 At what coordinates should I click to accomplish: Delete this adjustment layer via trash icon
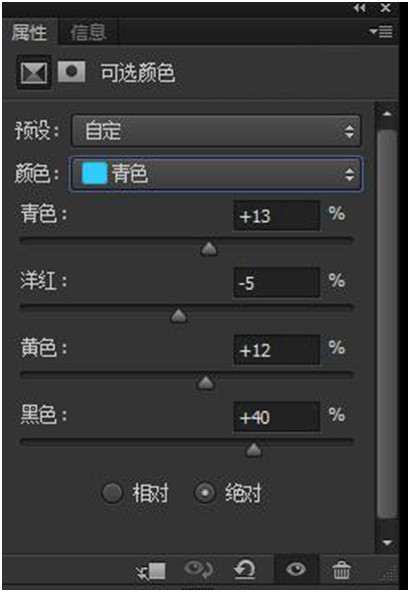pos(341,570)
